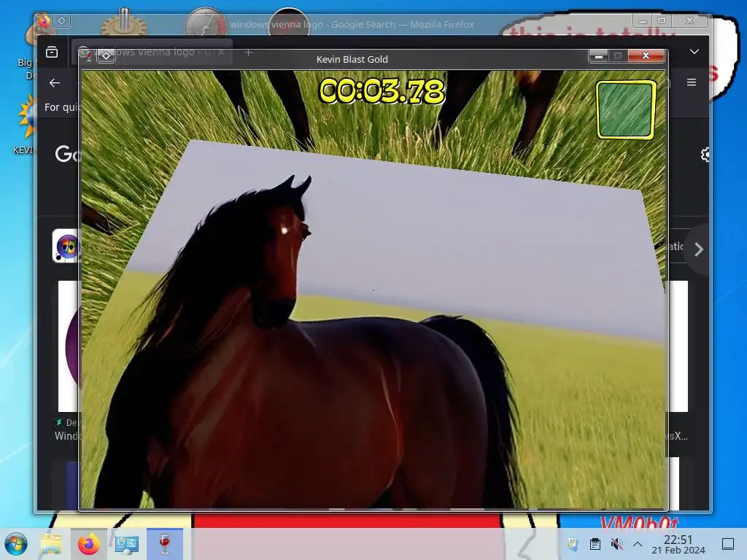This screenshot has width=747, height=560.
Task: Close the windows vienna logo tab
Action: [x=221, y=52]
